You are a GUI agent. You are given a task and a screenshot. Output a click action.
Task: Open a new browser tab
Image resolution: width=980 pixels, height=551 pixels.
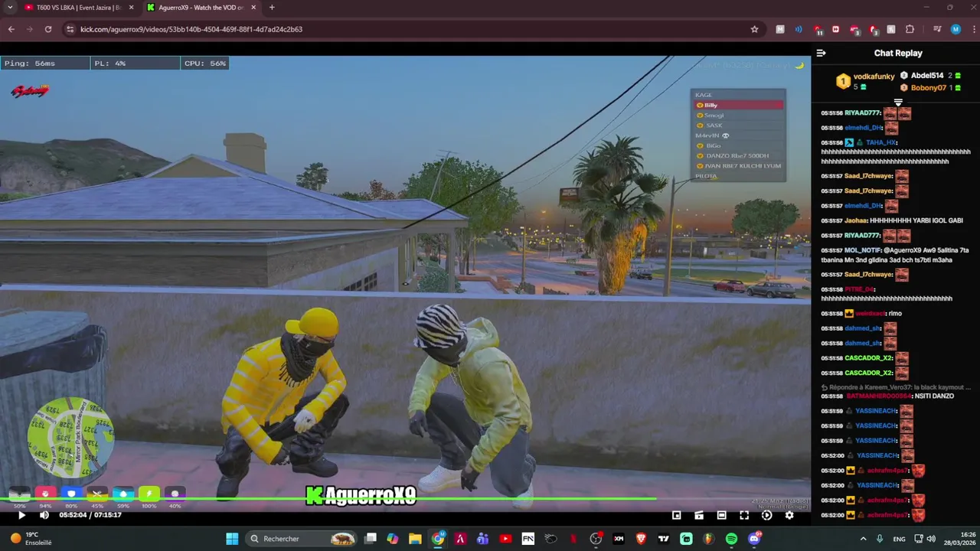point(271,8)
